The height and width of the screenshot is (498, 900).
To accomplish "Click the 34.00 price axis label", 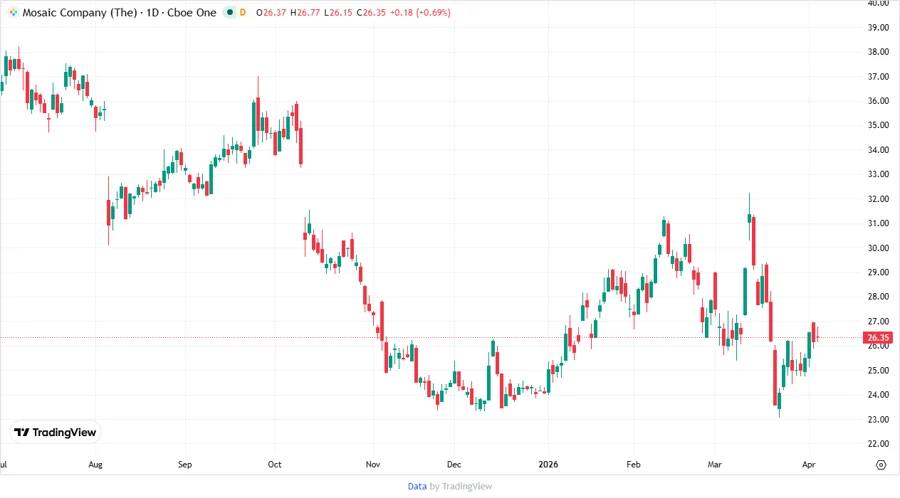I will coord(878,150).
